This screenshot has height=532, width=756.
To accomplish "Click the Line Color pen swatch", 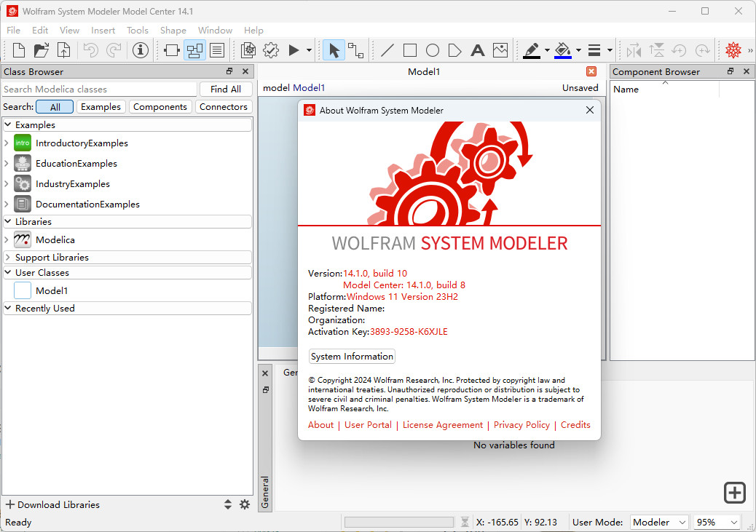I will click(x=532, y=50).
